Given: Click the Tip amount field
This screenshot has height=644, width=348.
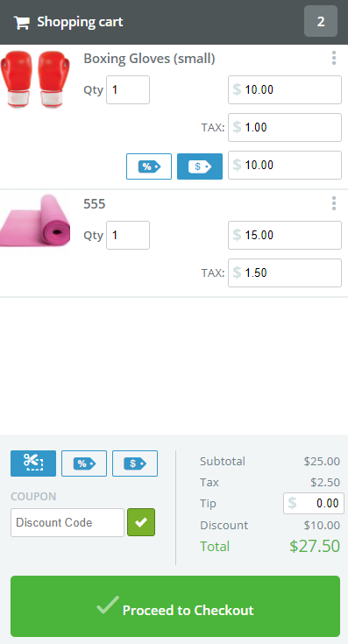Looking at the screenshot, I should 314,503.
